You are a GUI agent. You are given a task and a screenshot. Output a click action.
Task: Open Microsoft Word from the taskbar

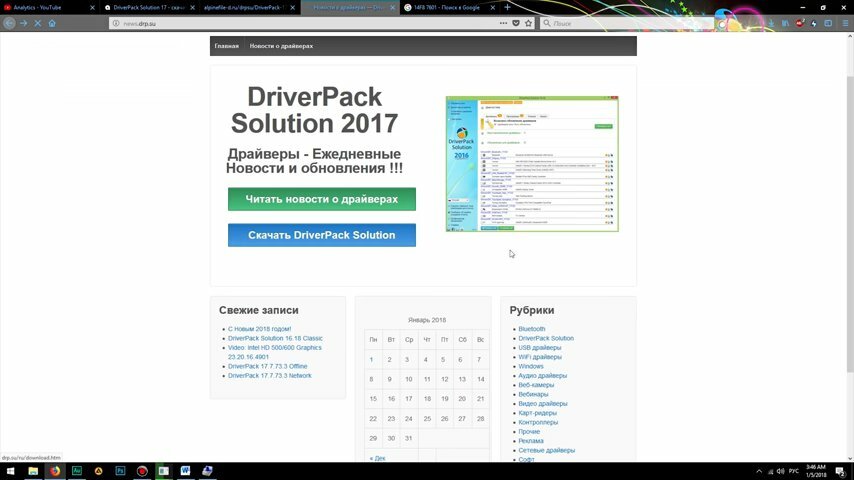coord(185,471)
